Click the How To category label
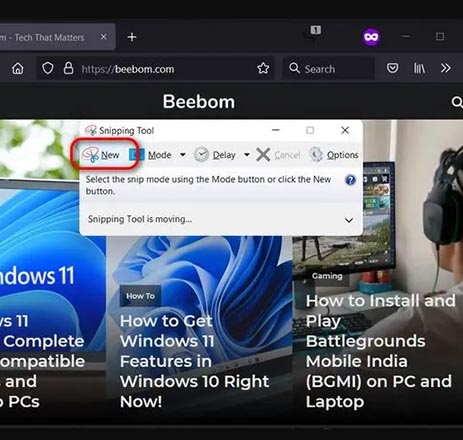 pos(140,296)
